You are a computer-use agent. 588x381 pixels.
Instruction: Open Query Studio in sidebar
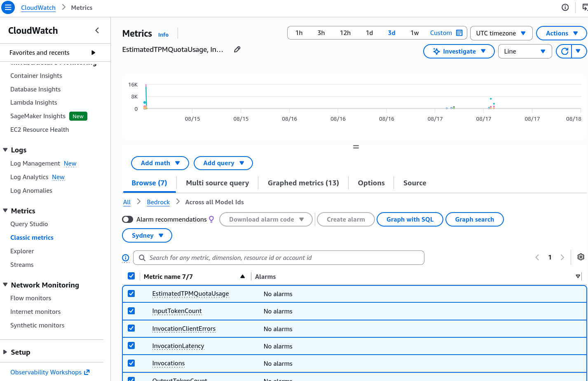coord(29,224)
